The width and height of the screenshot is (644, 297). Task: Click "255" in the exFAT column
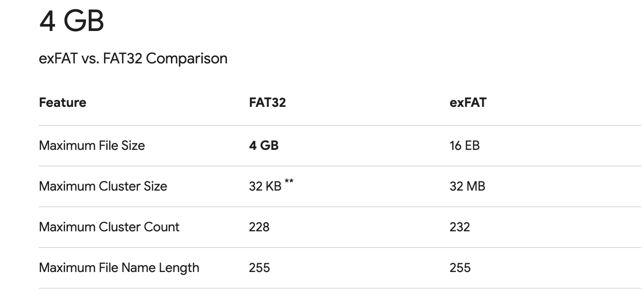point(460,268)
